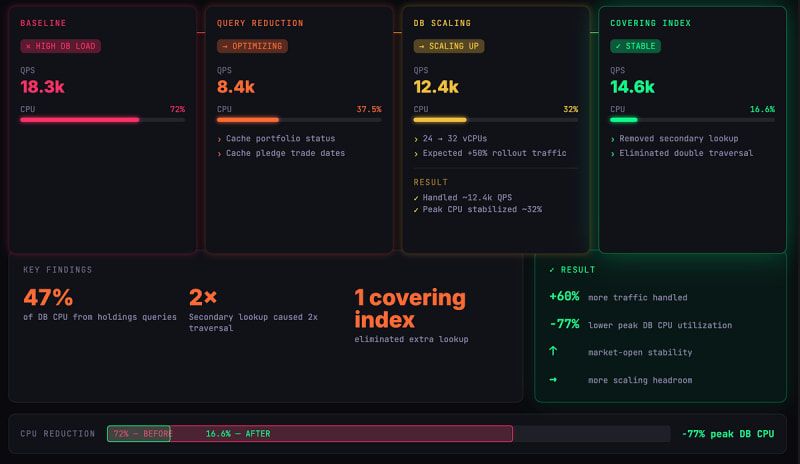Screen dimensions: 800x464
Task: Click the 2× key finding figure
Action: (203, 297)
